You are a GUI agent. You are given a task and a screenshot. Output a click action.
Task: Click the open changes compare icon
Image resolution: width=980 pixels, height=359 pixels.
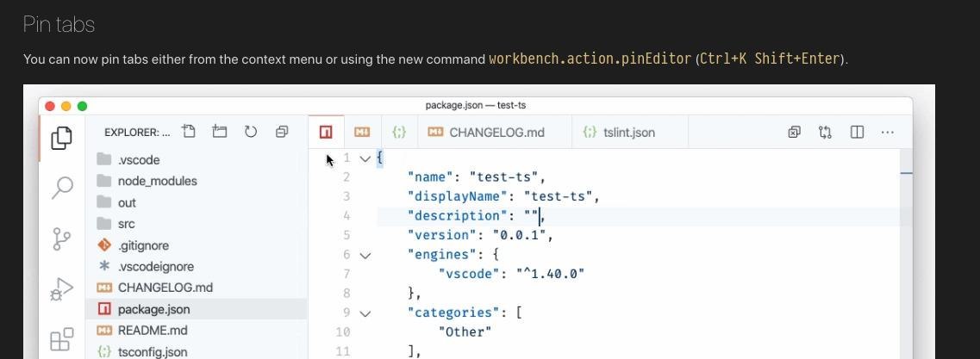click(825, 133)
